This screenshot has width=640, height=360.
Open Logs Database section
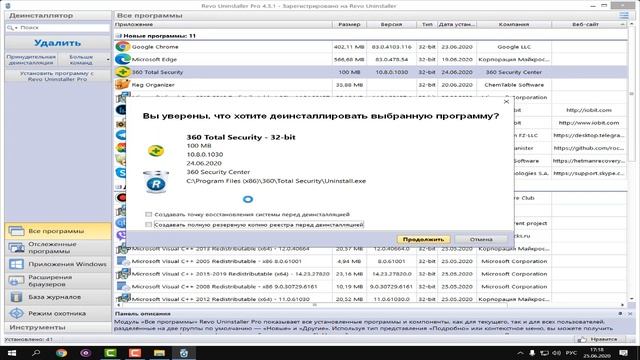tap(58, 297)
